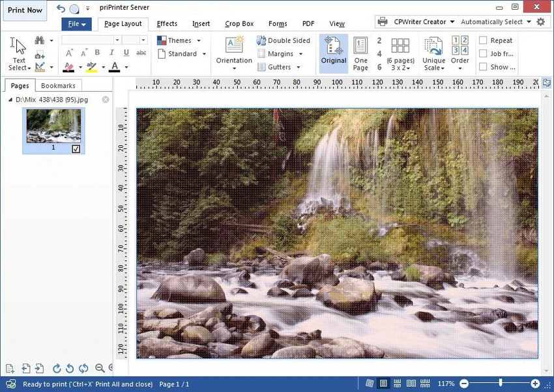Toggle Double Sided printing
Viewport: 554px width, 392px height.
point(284,40)
